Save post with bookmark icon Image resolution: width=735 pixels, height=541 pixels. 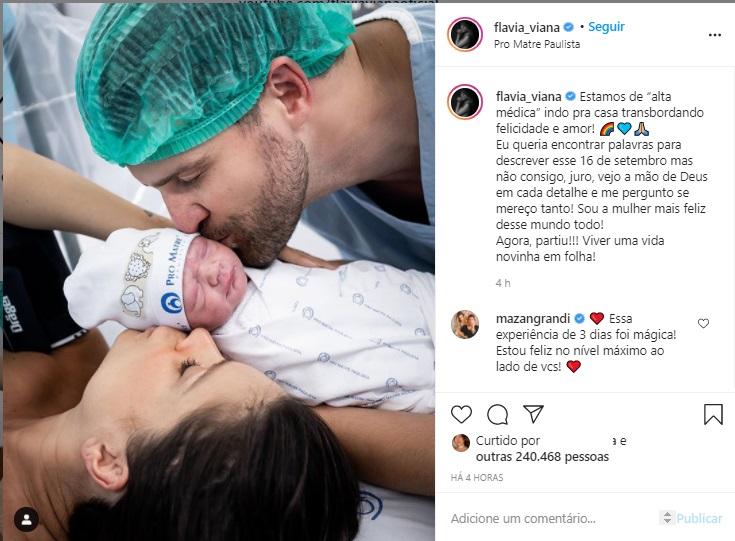tap(713, 414)
